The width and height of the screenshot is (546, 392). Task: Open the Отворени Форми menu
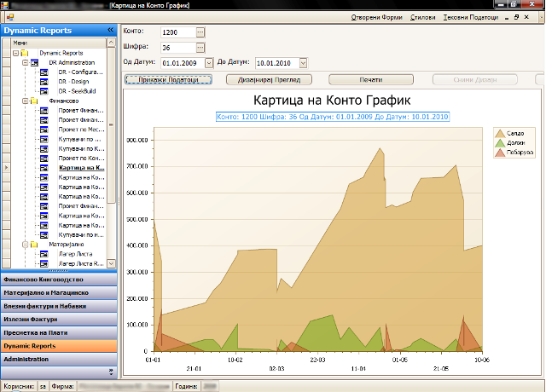click(x=376, y=17)
